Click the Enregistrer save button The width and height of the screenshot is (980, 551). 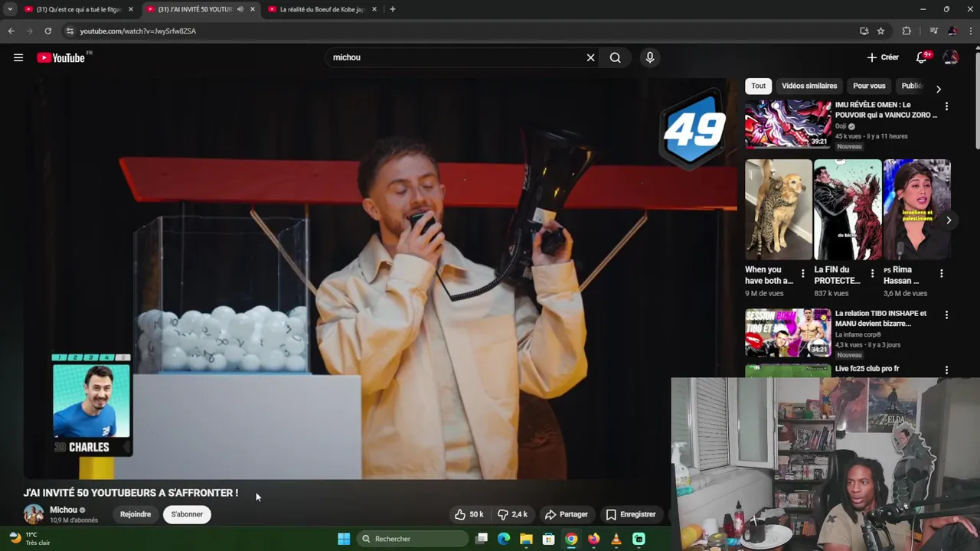click(631, 514)
